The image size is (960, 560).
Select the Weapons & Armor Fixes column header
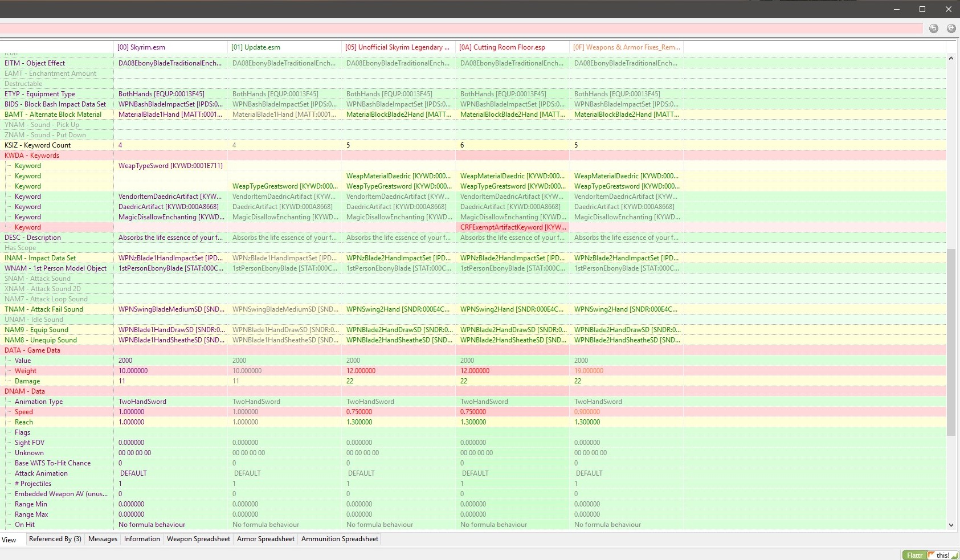click(627, 47)
